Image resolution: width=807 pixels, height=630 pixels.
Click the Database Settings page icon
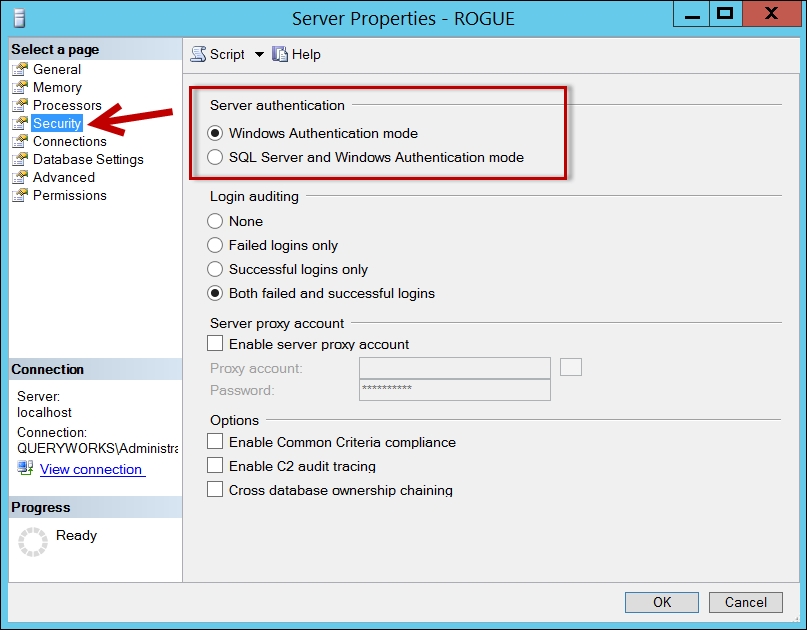coord(20,159)
